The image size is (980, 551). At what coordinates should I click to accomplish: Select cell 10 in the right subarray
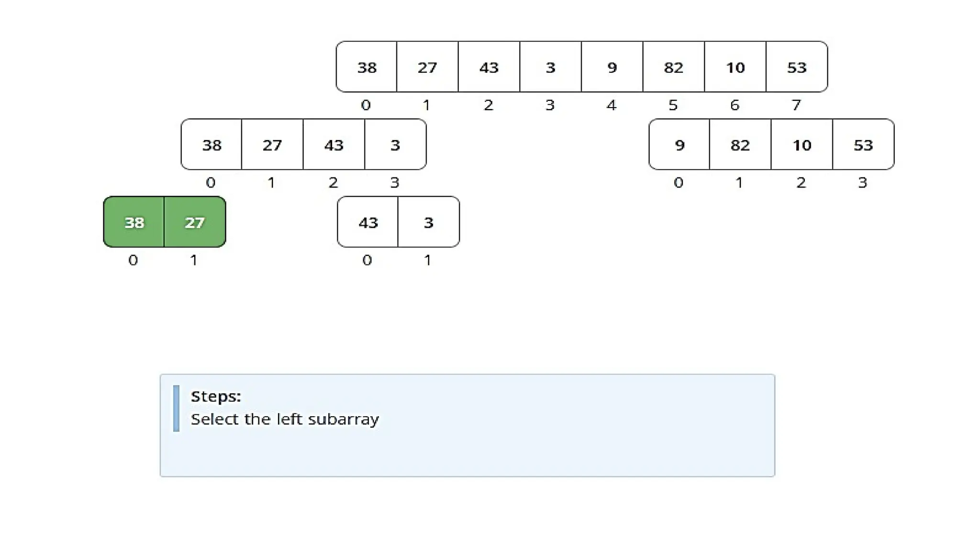802,144
